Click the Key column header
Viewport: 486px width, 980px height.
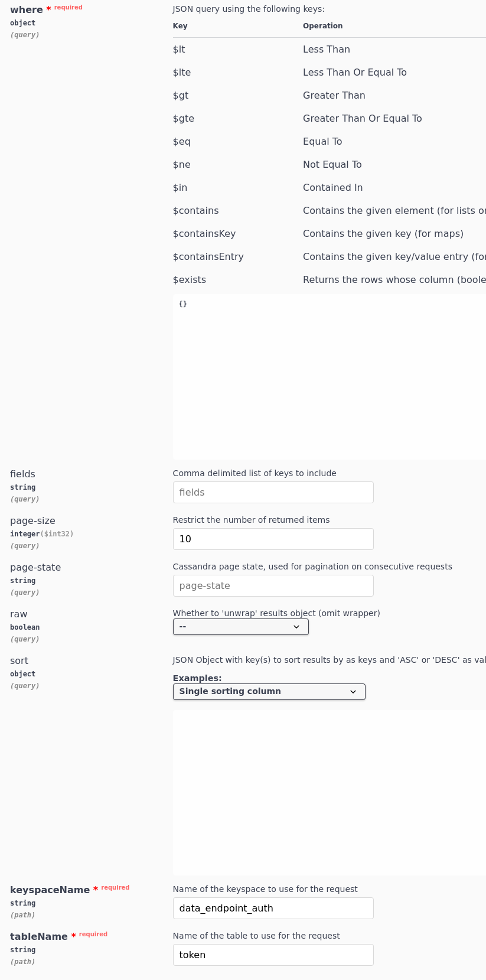click(x=180, y=26)
